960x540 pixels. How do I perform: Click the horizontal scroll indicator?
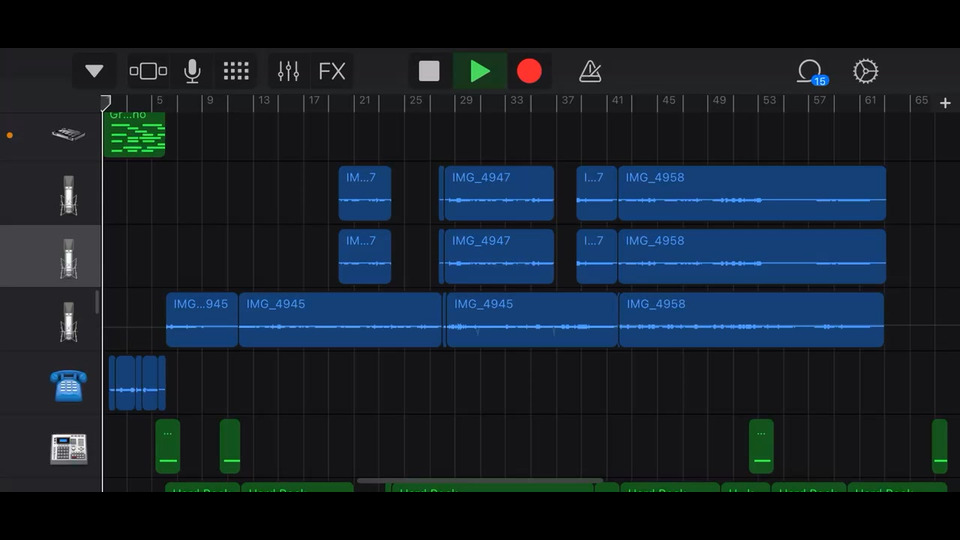(480, 481)
